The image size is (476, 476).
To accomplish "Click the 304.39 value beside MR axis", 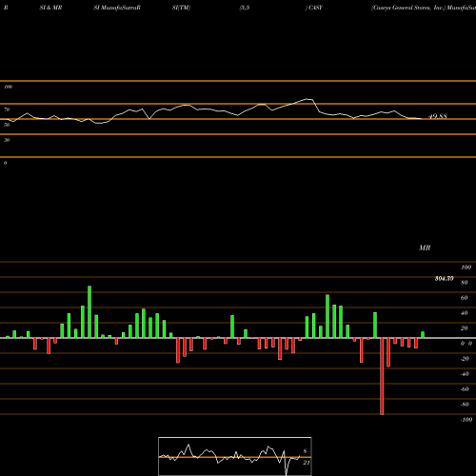I will (444, 279).
